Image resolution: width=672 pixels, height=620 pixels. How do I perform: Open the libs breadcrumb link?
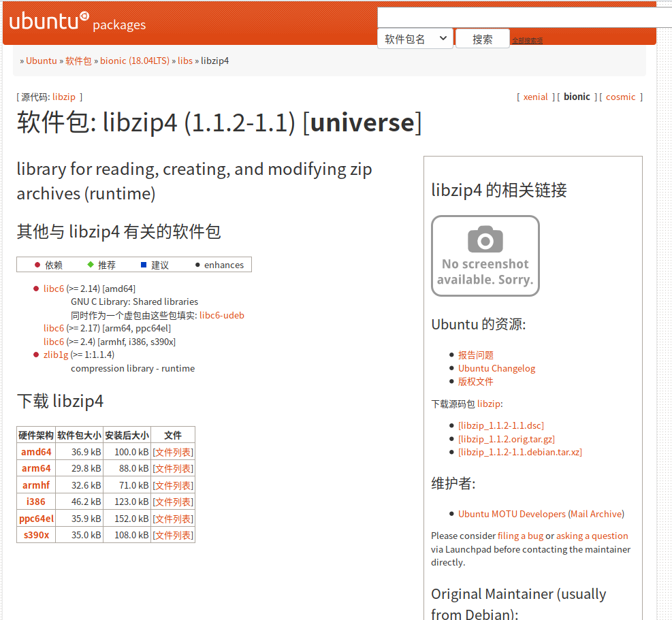185,61
